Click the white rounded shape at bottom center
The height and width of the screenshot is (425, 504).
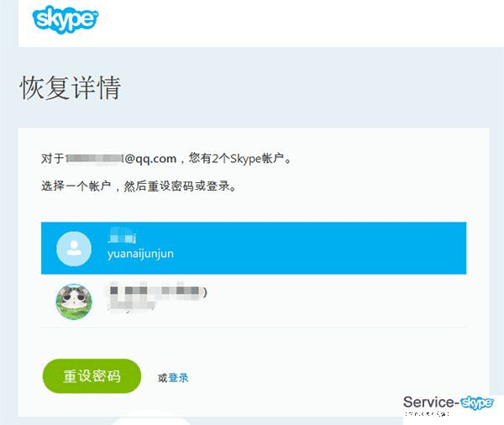coord(151,420)
